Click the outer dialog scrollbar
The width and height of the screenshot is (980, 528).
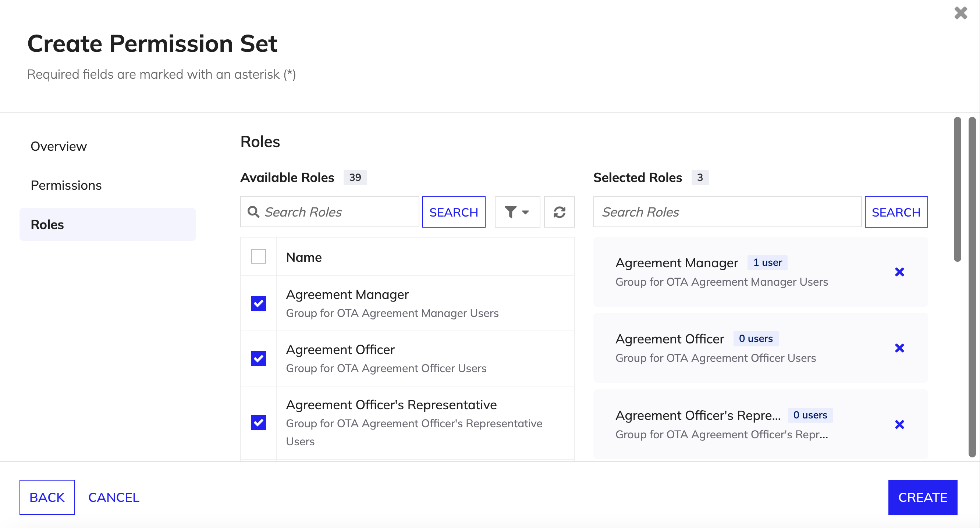click(972, 287)
